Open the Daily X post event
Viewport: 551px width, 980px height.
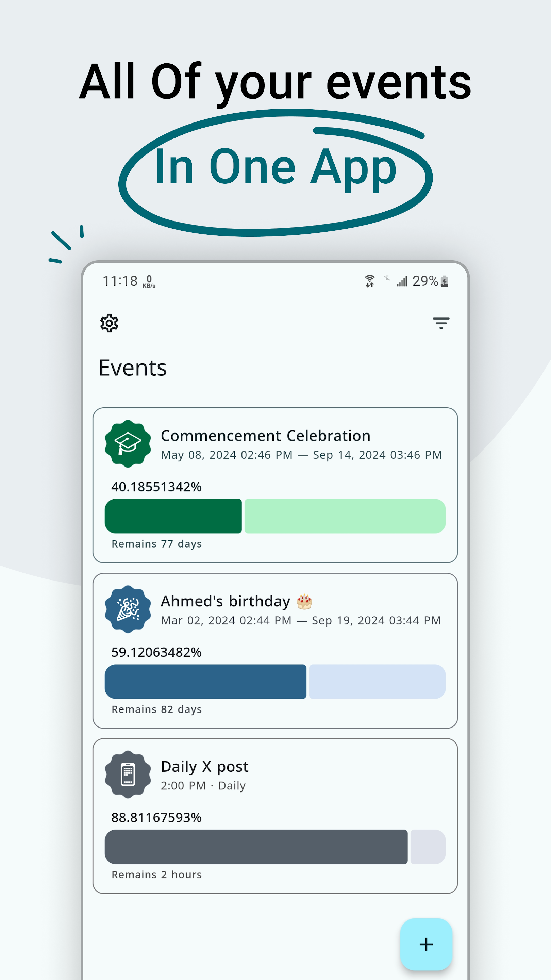(204, 767)
